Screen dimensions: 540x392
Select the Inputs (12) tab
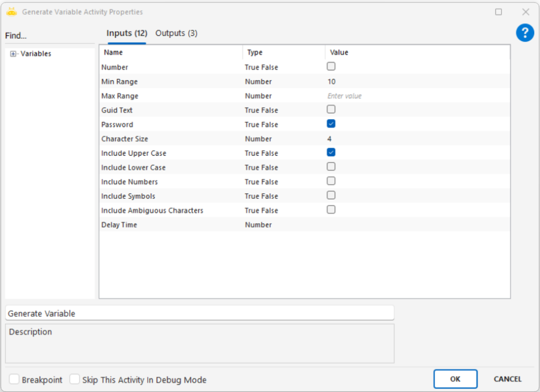point(127,33)
